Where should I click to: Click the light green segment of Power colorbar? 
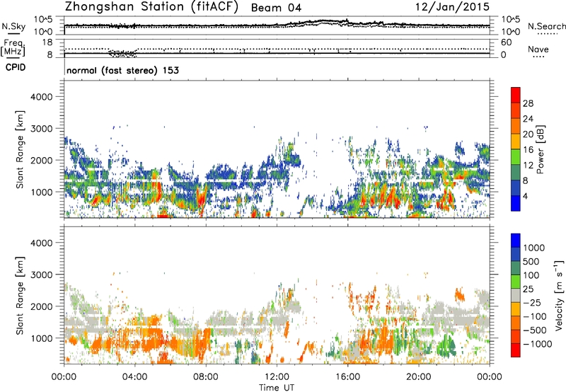[516, 156]
